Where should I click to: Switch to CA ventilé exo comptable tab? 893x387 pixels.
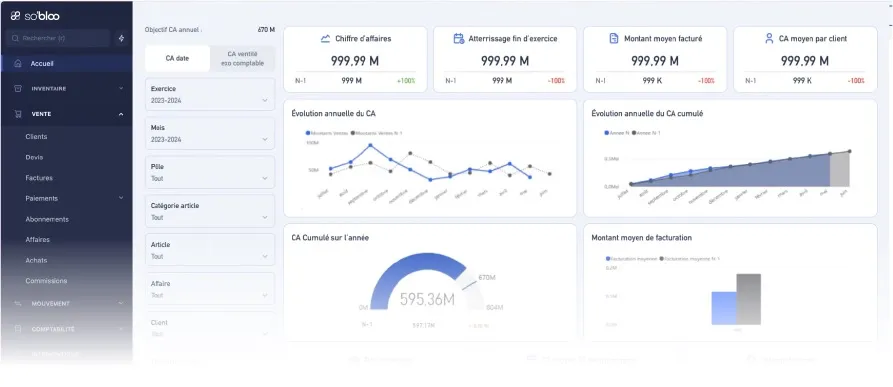[242, 58]
